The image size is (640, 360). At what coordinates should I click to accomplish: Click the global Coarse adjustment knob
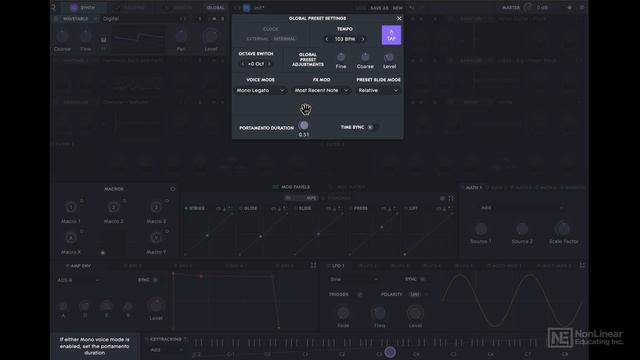[x=365, y=57]
